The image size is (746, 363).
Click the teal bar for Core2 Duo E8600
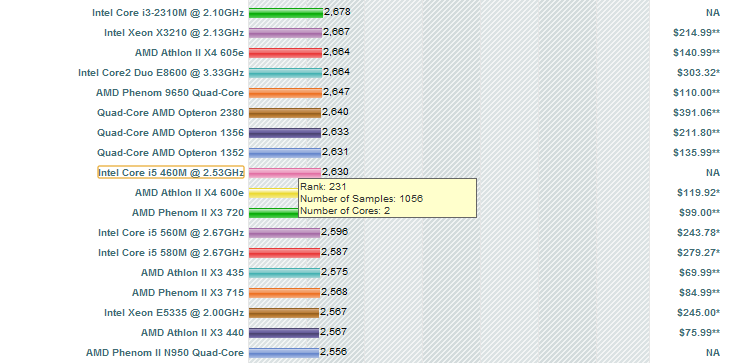click(285, 73)
